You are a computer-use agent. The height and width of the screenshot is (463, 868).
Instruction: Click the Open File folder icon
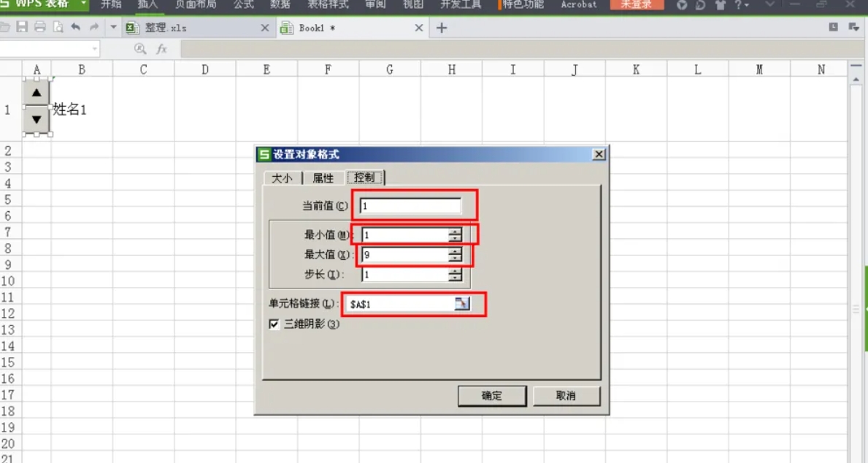(6, 26)
